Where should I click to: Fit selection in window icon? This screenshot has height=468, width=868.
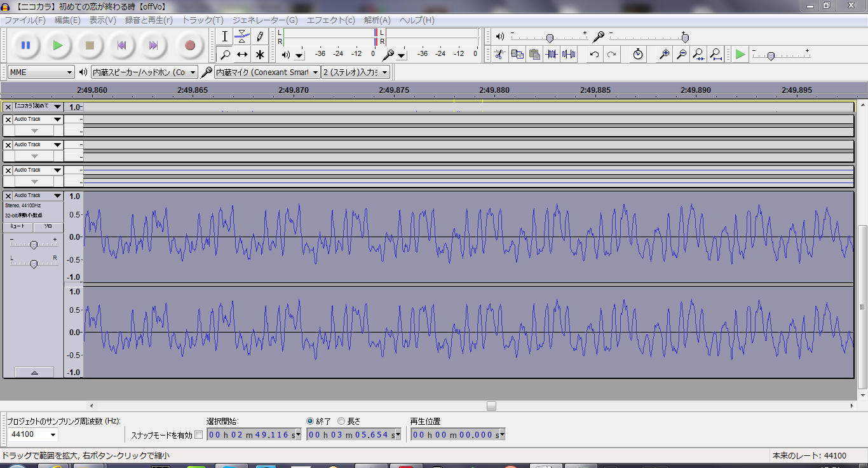pos(698,54)
